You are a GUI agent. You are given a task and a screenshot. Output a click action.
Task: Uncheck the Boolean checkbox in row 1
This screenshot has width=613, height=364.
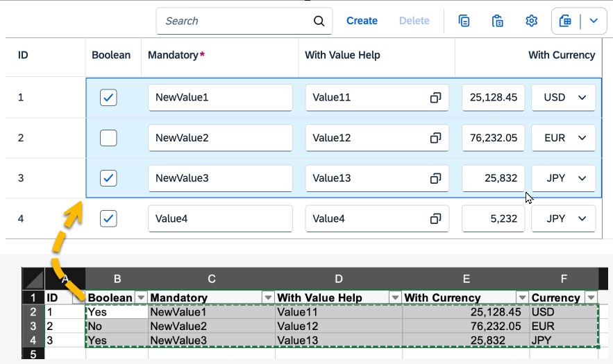pos(108,98)
